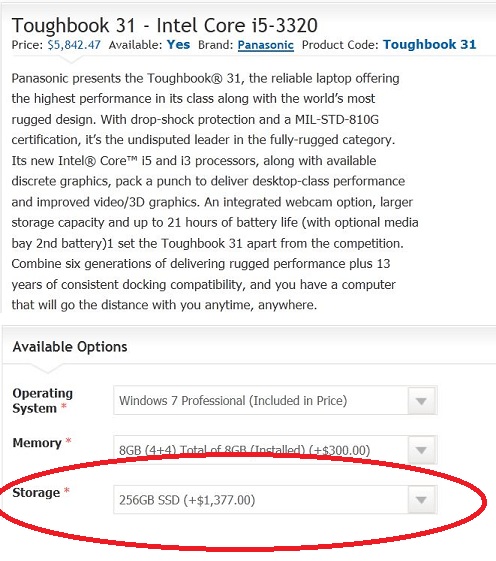Select the 8GB (4+4) memory combo box
Viewport: 496px width, 561px height.
click(x=275, y=450)
